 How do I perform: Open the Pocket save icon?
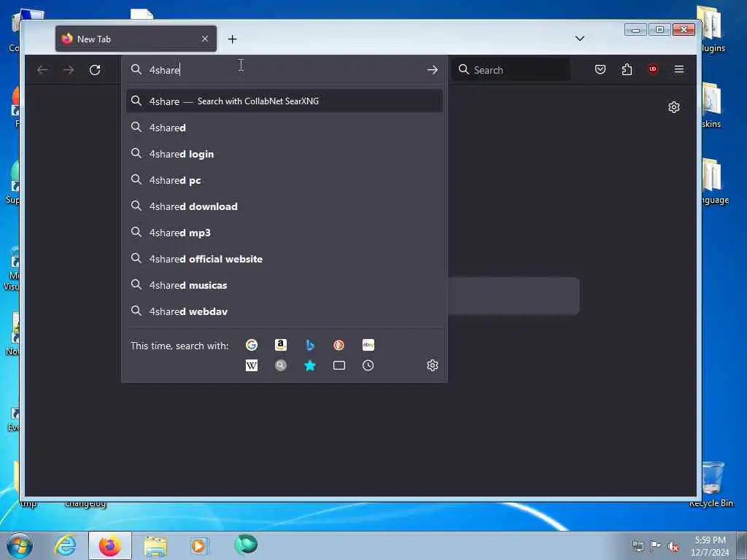[600, 69]
